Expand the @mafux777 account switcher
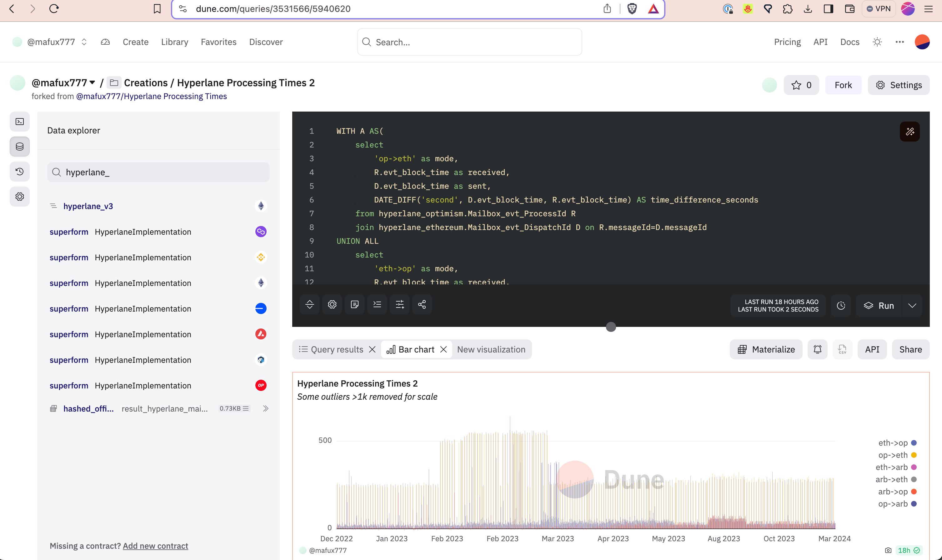Screen dimensions: 942x560 84,42
